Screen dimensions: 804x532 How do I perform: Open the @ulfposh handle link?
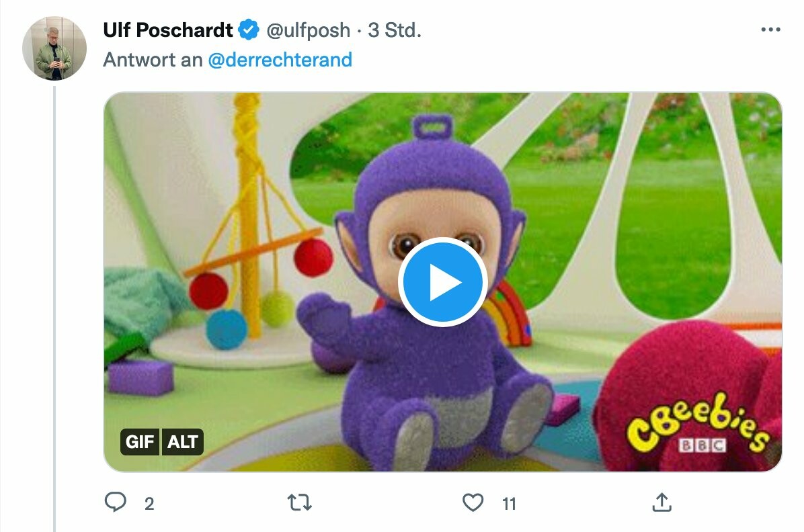(309, 30)
